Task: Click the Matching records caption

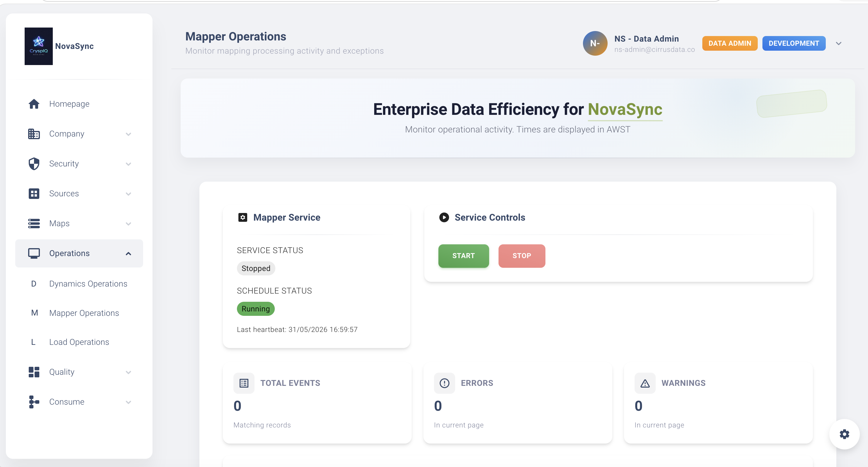Action: (262, 425)
